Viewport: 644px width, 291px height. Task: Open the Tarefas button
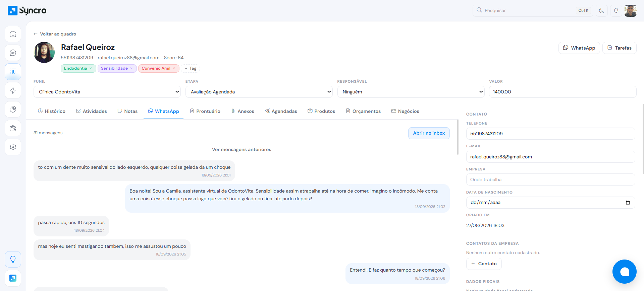tap(619, 48)
